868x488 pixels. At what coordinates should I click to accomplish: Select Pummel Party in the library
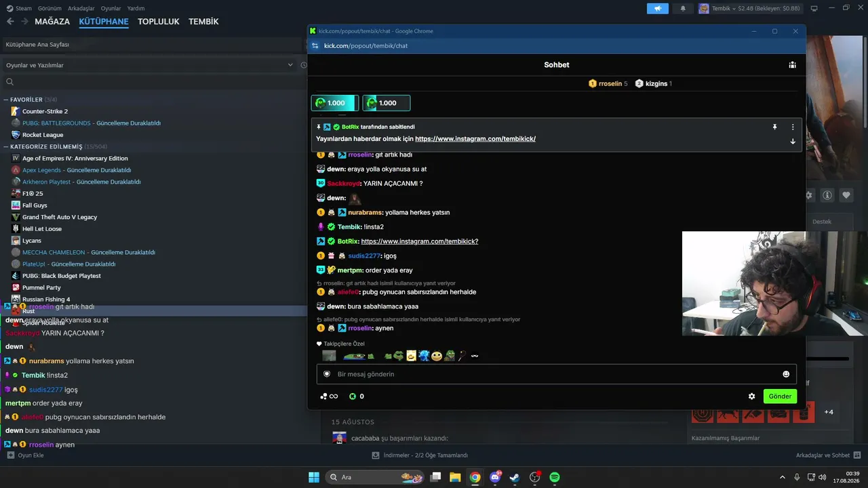point(41,288)
